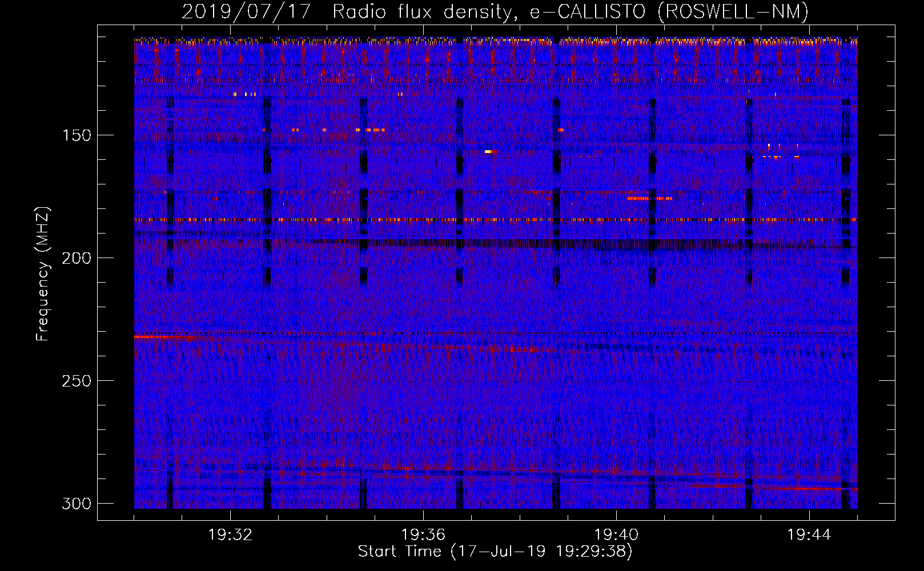Viewport: 924px width, 571px height.
Task: Click the 150 frequency tick label
Action: (77, 135)
